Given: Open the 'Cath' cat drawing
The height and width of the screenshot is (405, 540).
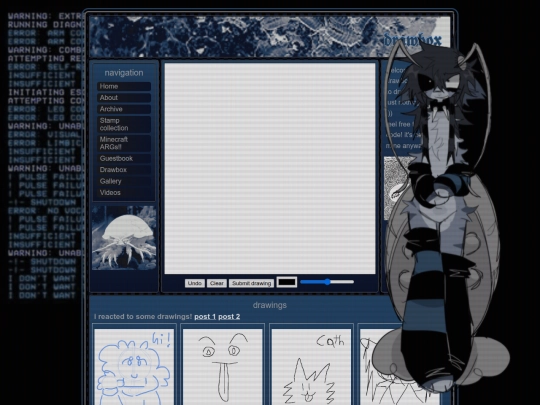Looking at the screenshot, I should [311, 367].
